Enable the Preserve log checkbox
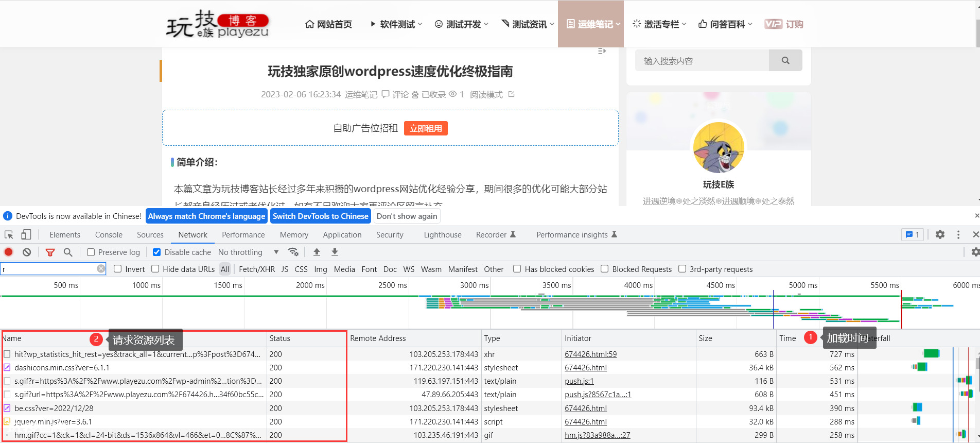 [x=91, y=252]
